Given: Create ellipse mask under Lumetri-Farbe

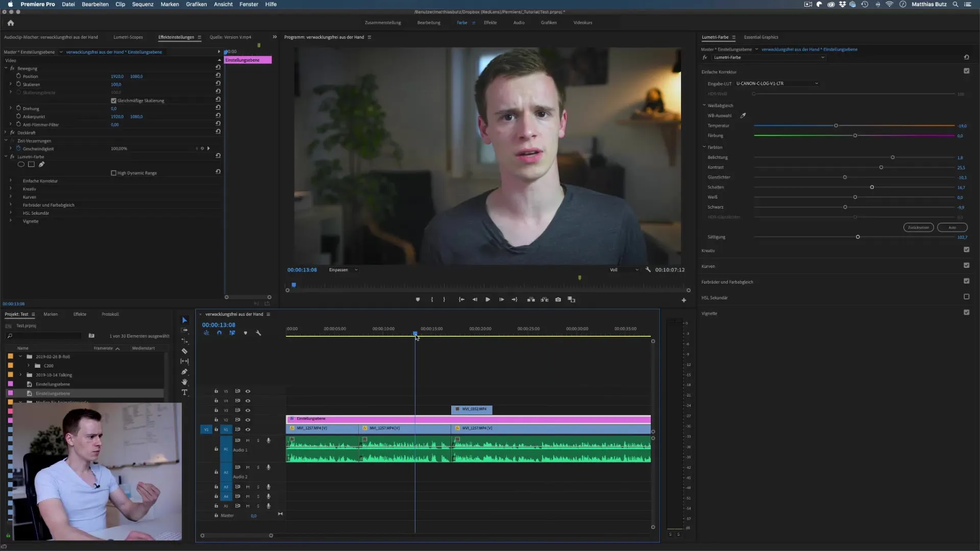Looking at the screenshot, I should pos(21,164).
